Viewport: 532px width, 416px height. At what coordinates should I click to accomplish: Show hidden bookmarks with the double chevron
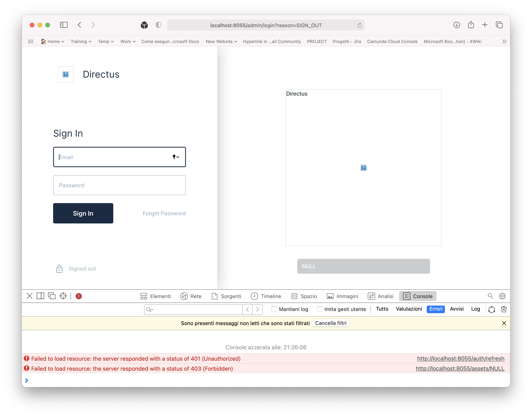coord(504,41)
